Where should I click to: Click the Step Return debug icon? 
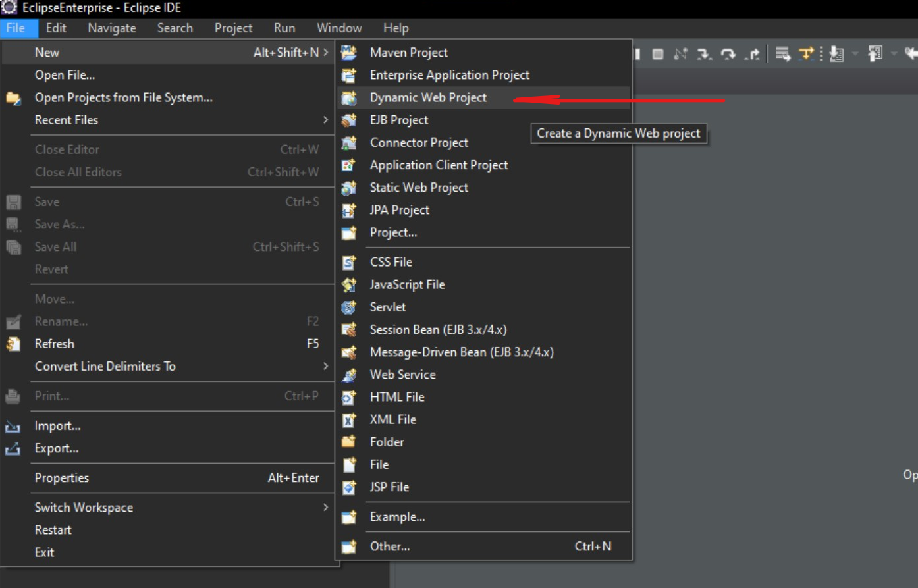pyautogui.click(x=752, y=54)
